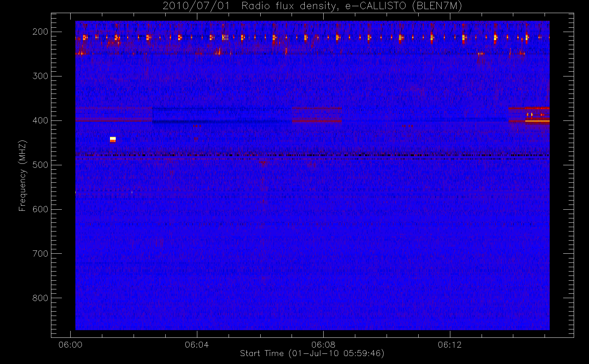The height and width of the screenshot is (364, 589).
Task: Click the 'Frequency (MHz)' axis label
Action: tap(23, 175)
